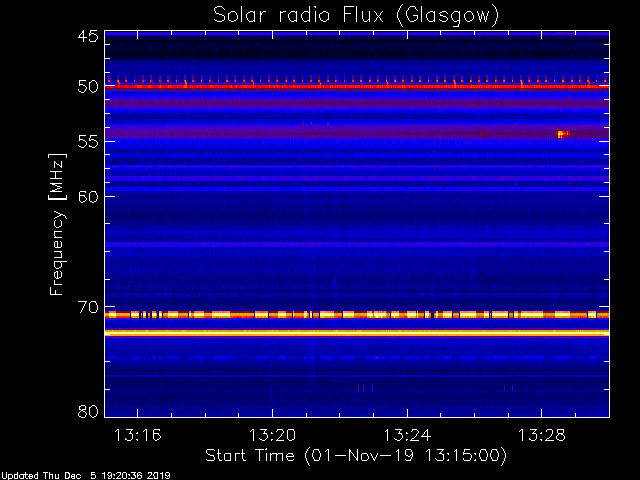Click the dashed yellow-red band just below 70 MHz
Image resolution: width=640 pixels, height=480 pixels.
[357, 315]
